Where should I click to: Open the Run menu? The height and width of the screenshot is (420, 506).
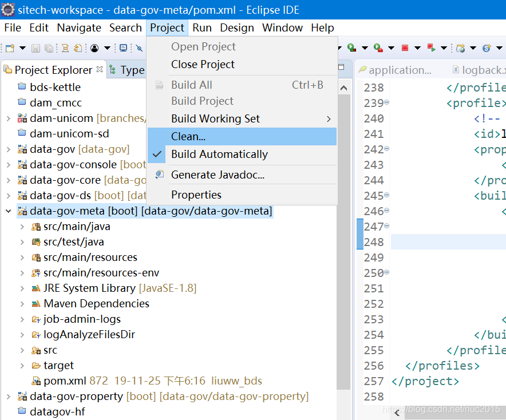point(202,27)
